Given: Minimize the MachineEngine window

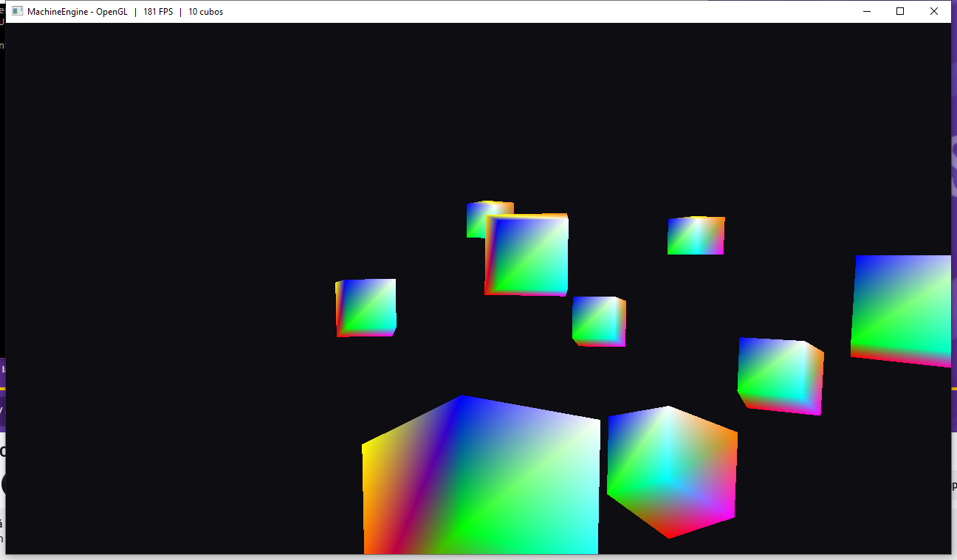Looking at the screenshot, I should coord(866,11).
